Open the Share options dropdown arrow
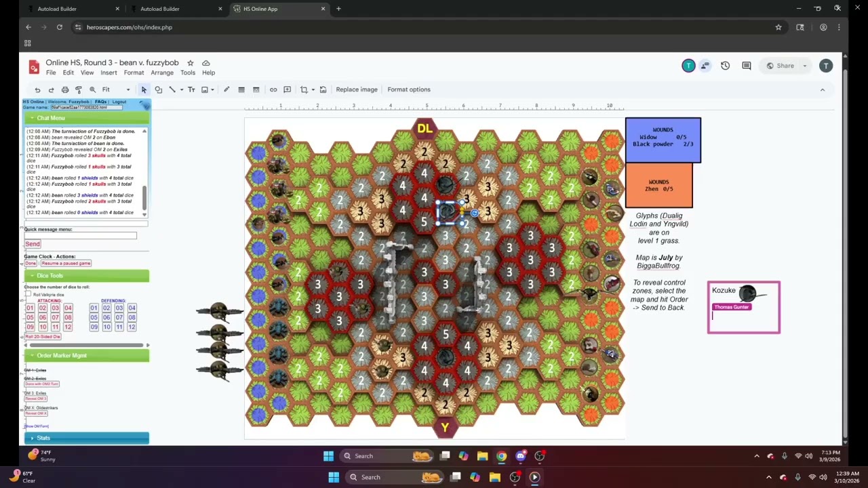Image resolution: width=868 pixels, height=488 pixels. 805,66
